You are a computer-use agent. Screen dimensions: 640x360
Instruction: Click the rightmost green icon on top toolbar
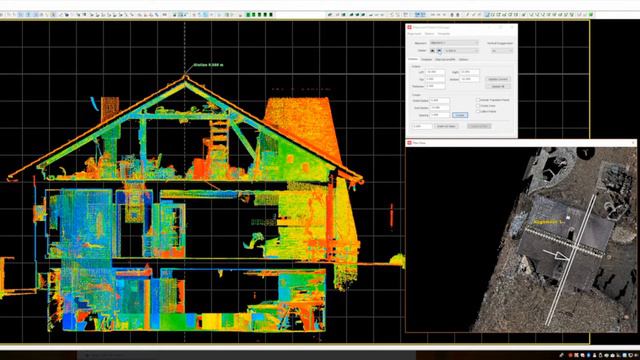[x=591, y=14]
